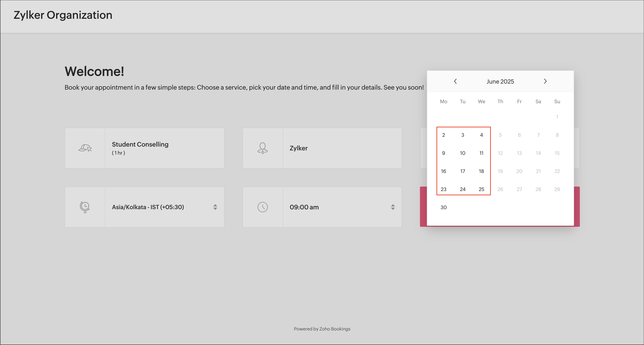Select June 18 in the calendar
Image resolution: width=644 pixels, height=345 pixels.
click(x=481, y=171)
